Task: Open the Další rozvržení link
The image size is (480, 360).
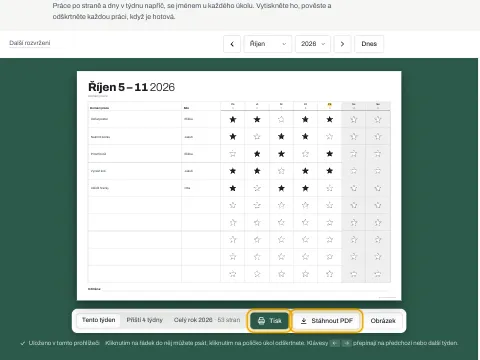Action: pyautogui.click(x=30, y=43)
